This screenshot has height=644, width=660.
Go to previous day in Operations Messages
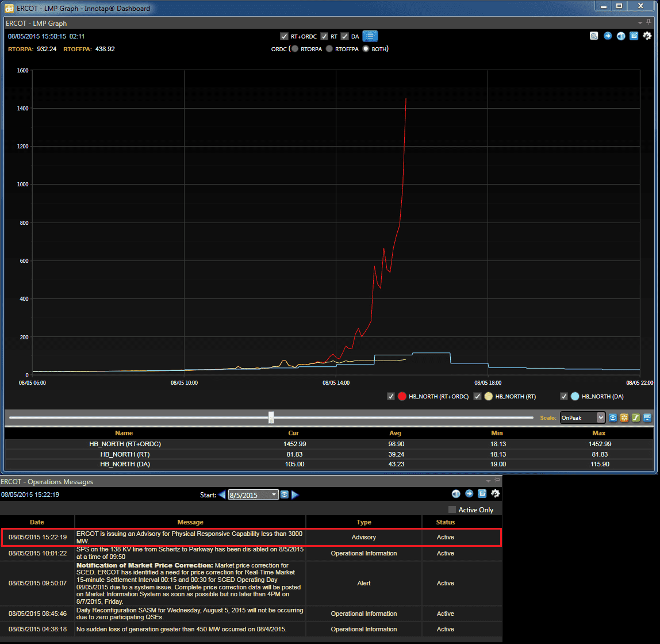[x=222, y=494]
